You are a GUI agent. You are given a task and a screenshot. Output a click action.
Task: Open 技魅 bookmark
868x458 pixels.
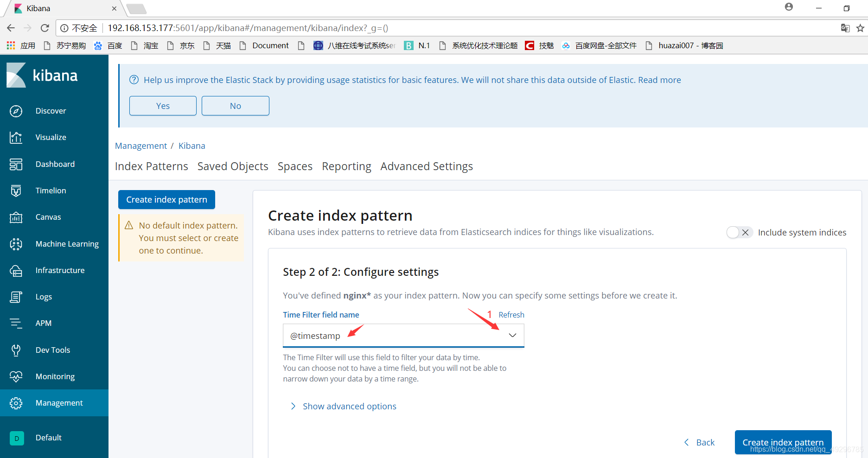pyautogui.click(x=539, y=45)
